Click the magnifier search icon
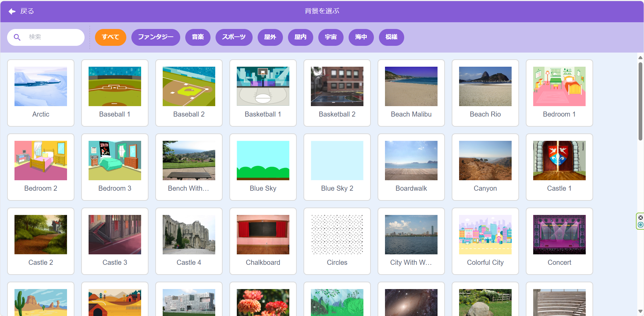644x316 pixels. 17,37
